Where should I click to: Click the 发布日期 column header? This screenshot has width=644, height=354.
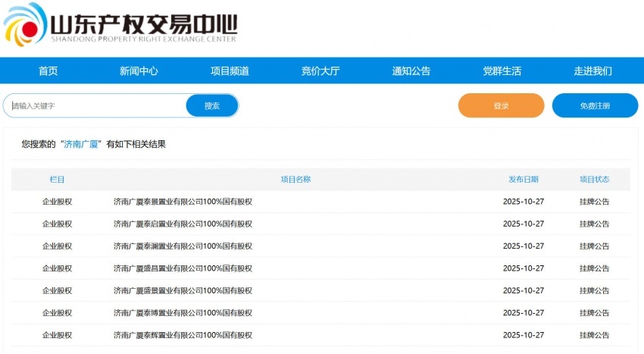pyautogui.click(x=524, y=179)
